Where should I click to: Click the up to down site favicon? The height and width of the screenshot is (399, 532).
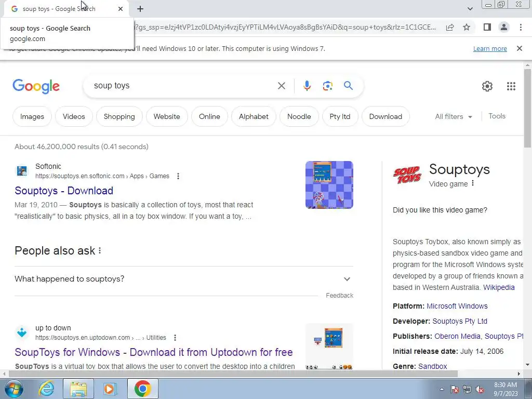click(x=22, y=332)
